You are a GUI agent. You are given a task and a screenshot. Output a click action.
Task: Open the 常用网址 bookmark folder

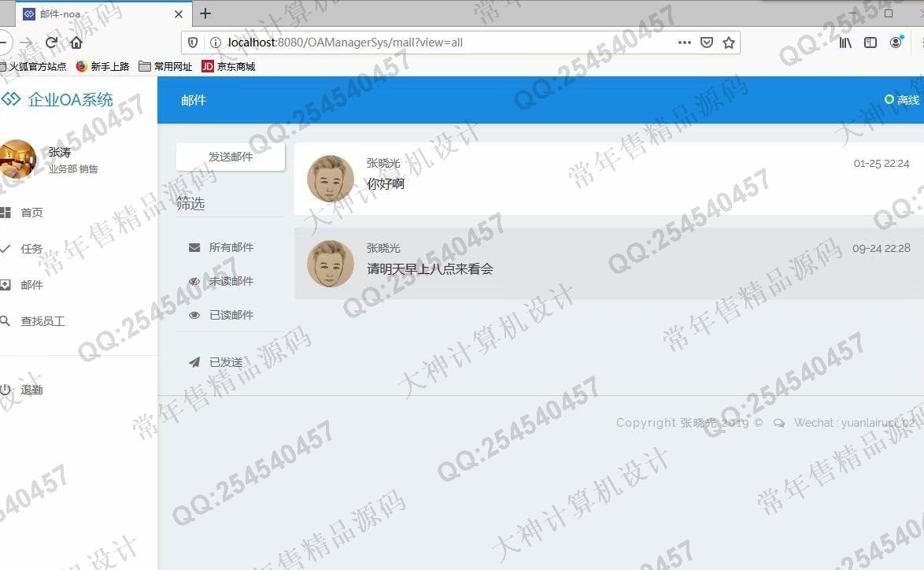click(x=165, y=67)
